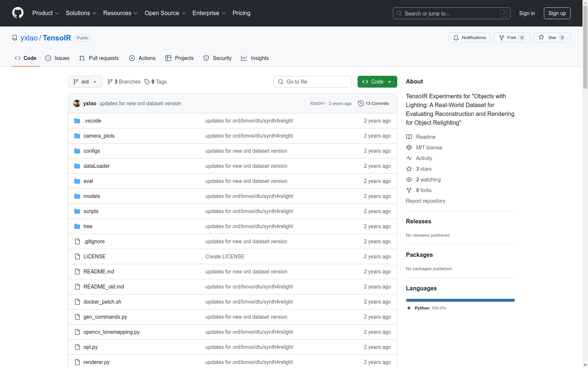Click the repository icon beside yxlao
The image size is (588, 368).
coord(15,38)
